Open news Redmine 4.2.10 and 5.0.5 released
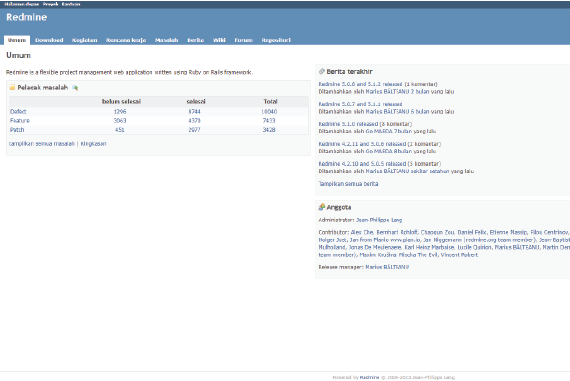This screenshot has width=570, height=381. (x=362, y=164)
